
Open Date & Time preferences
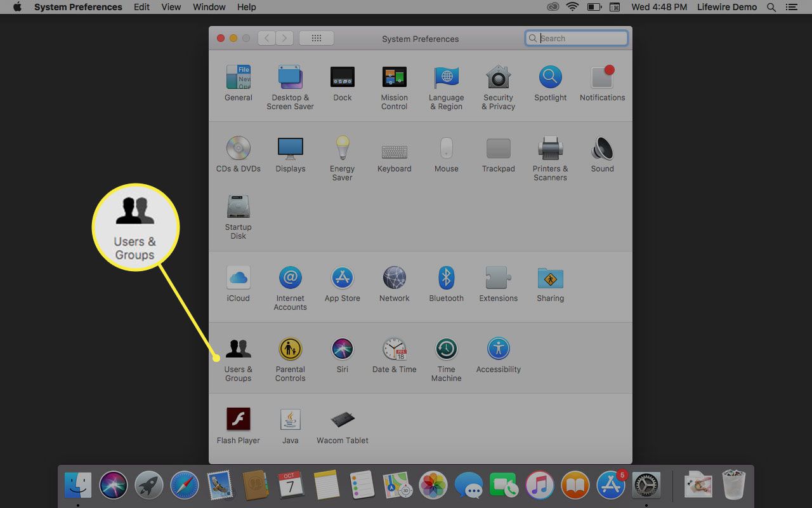pyautogui.click(x=395, y=354)
